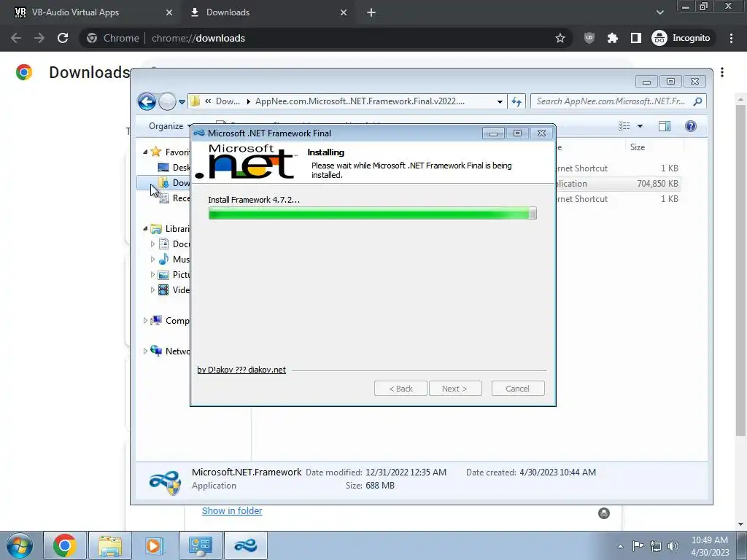Click the Next button in installer

(x=455, y=389)
